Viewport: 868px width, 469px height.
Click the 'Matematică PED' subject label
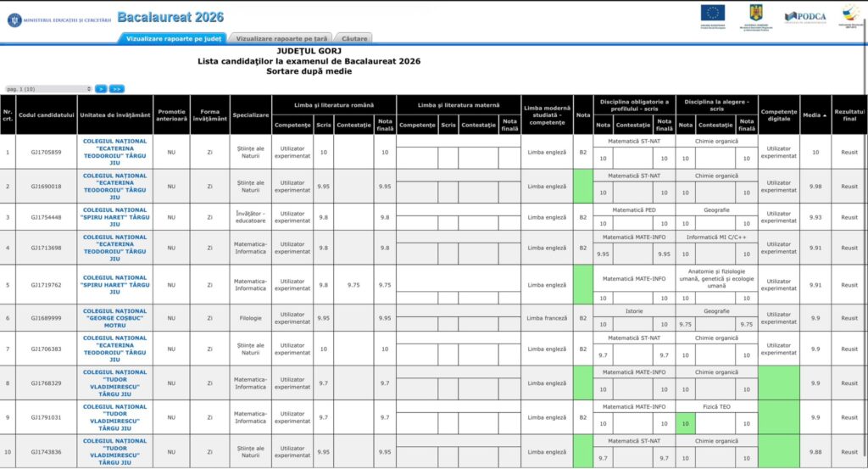tap(634, 209)
